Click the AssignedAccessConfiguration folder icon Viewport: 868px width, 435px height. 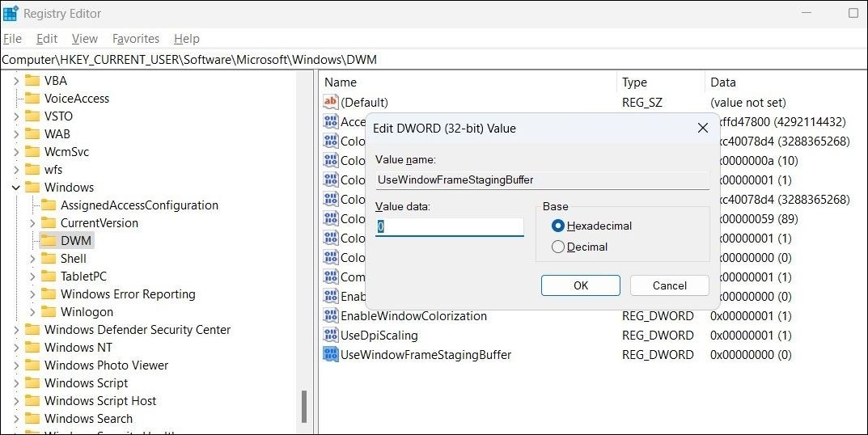[x=49, y=205]
